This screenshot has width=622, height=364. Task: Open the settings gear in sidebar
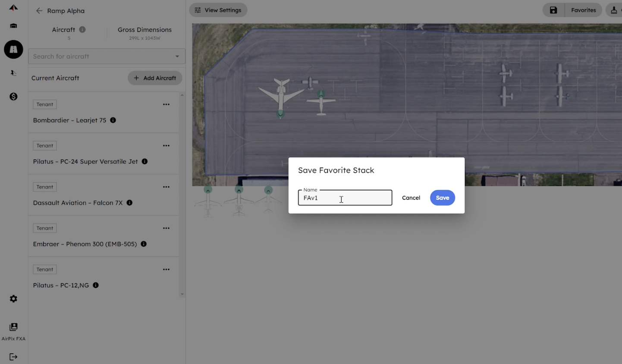pyautogui.click(x=13, y=299)
